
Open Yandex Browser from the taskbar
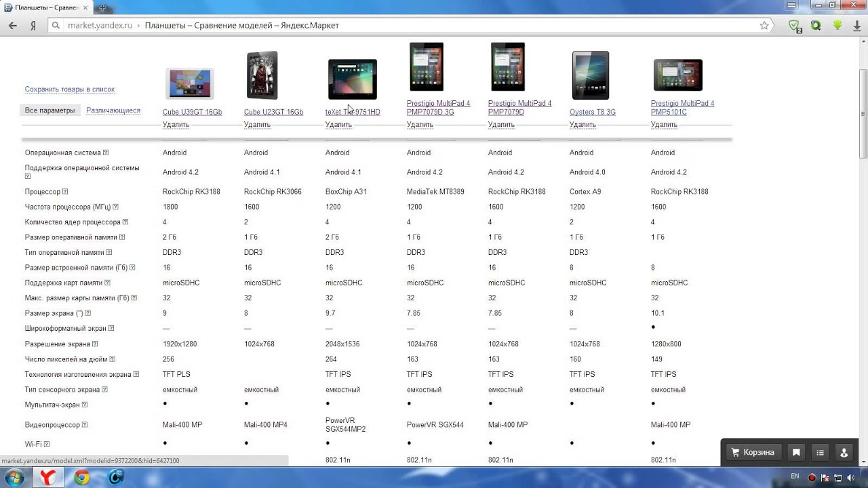[48, 478]
